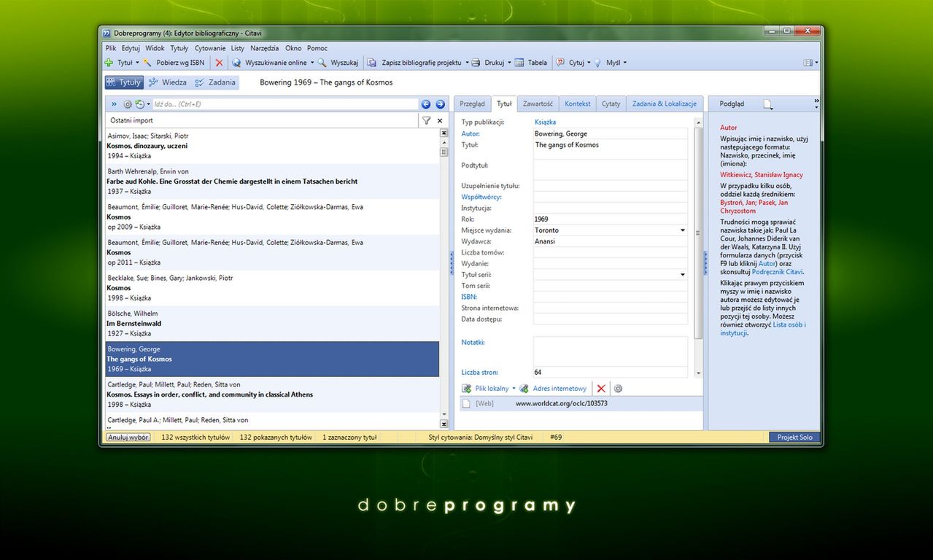Select Becklake Kosmos 1998 entry
This screenshot has width=933, height=560.
coord(272,288)
